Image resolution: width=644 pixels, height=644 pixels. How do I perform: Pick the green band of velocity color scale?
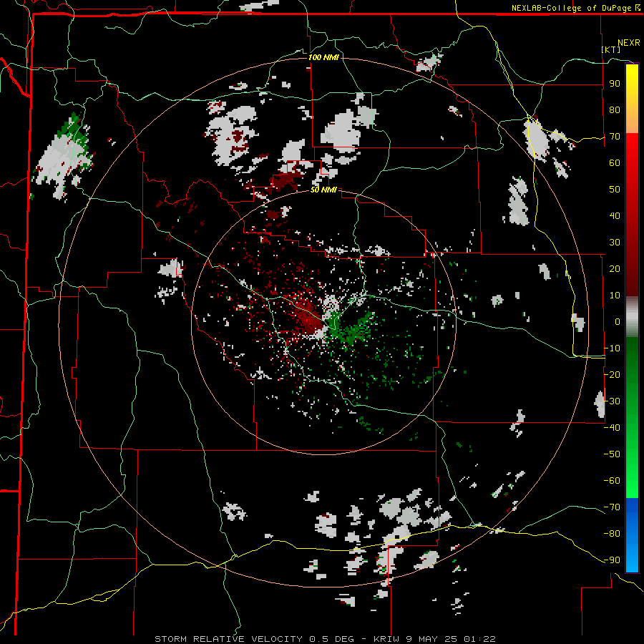[632, 417]
